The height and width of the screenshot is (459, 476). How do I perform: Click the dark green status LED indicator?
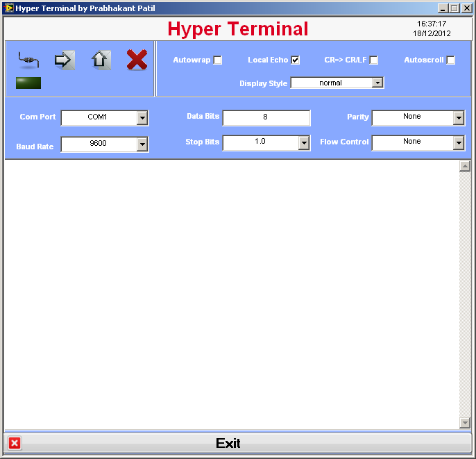pyautogui.click(x=28, y=83)
